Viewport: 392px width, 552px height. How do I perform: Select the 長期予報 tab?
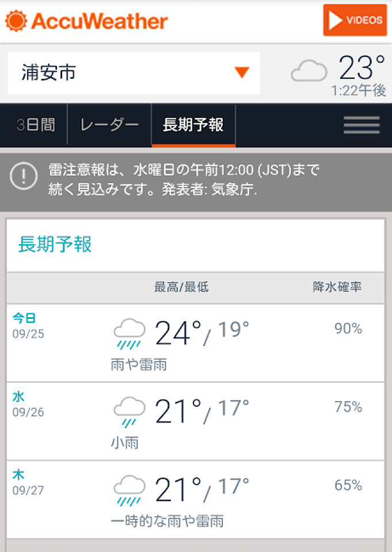pyautogui.click(x=193, y=125)
